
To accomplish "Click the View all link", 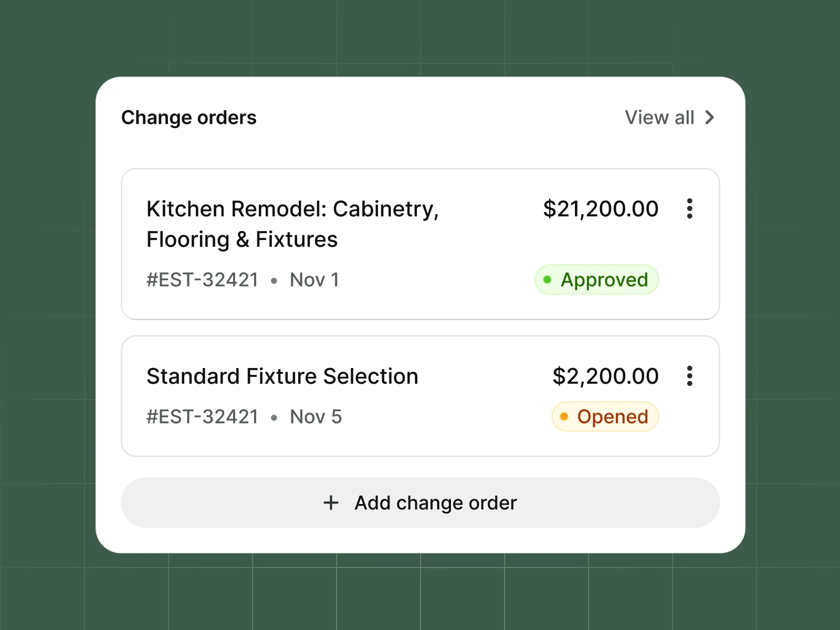I will pos(660,117).
